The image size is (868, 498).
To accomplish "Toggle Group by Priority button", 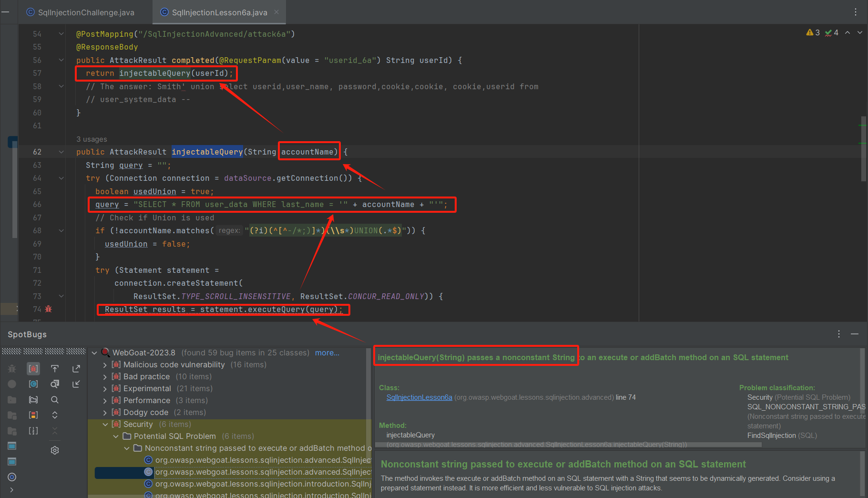I will coord(33,415).
